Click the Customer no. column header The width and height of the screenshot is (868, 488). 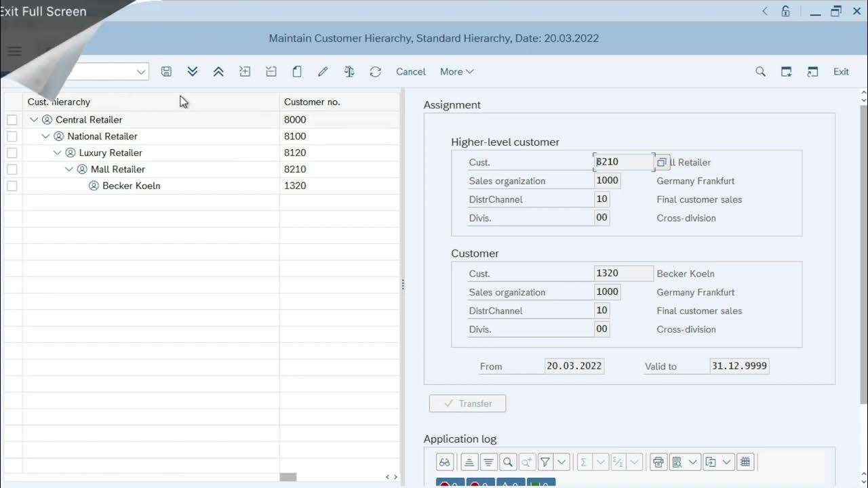[340, 102]
